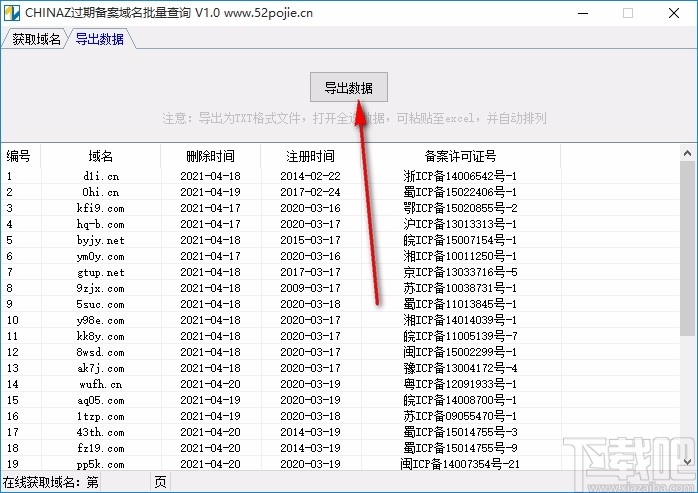The width and height of the screenshot is (698, 493).
Task: Select domain y98e.com
Action: pyautogui.click(x=101, y=321)
